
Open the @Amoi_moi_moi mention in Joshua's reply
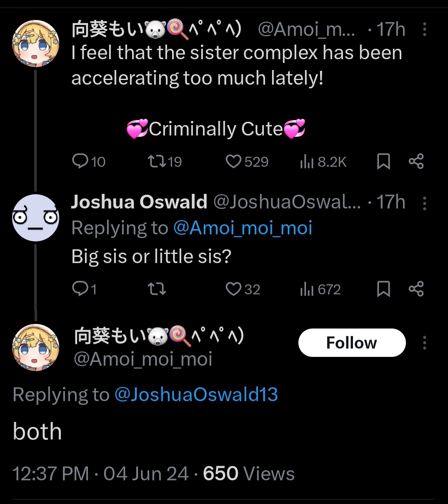[243, 228]
